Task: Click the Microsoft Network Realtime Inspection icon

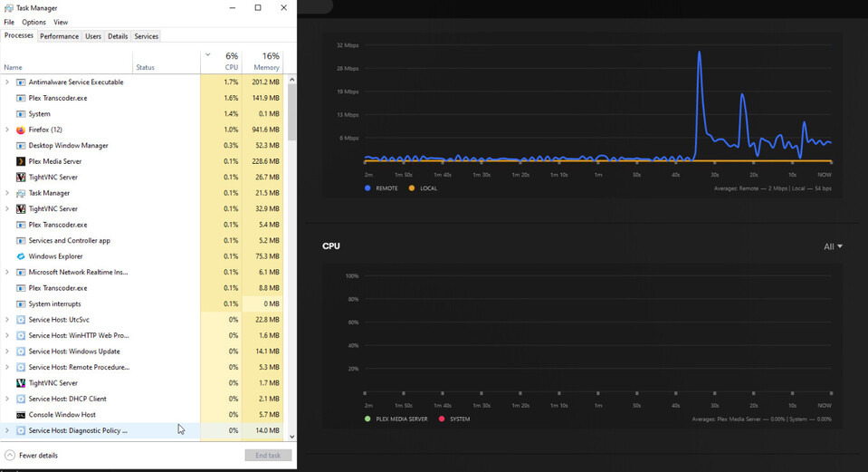Action: click(x=21, y=272)
